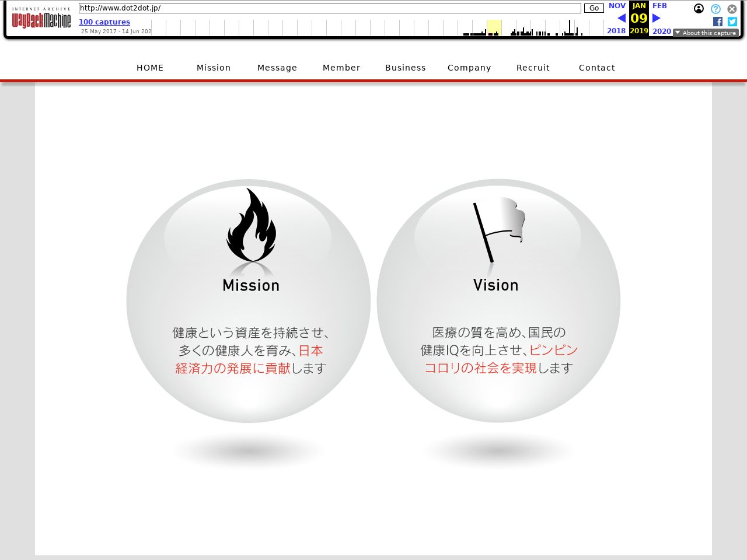Click the Vision flag icon
The width and height of the screenshot is (747, 560).
499,230
